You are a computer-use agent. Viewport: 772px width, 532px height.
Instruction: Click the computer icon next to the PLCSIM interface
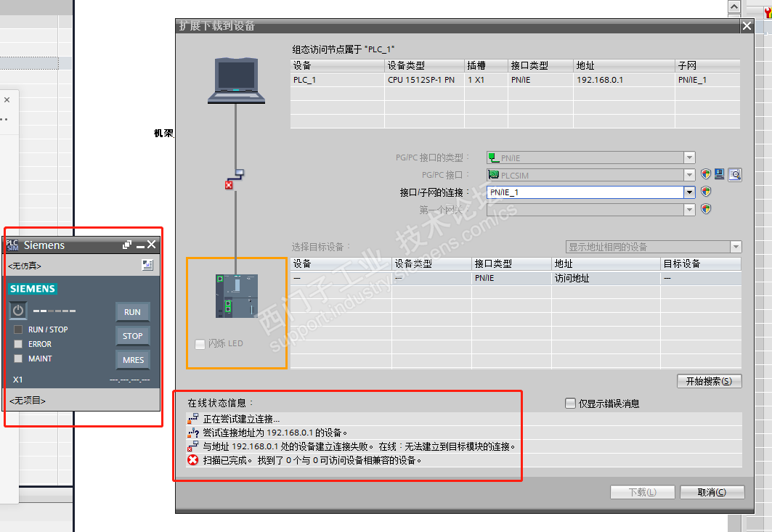point(719,174)
